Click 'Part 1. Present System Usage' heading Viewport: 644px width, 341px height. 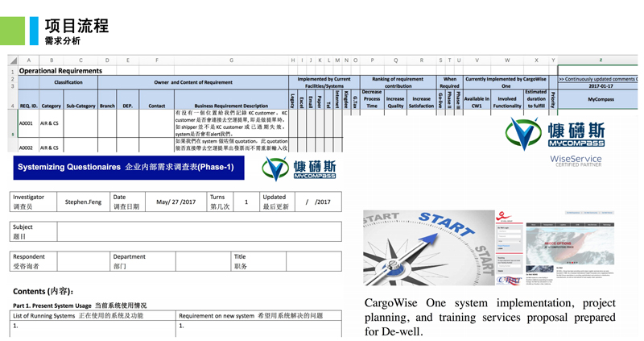point(80,306)
